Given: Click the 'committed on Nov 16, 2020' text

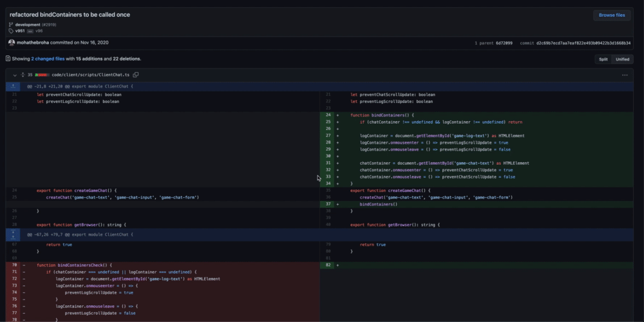Looking at the screenshot, I should [x=79, y=43].
